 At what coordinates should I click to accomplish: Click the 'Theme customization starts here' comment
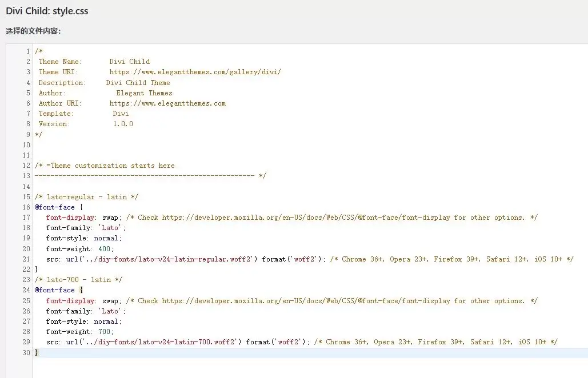[109, 166]
